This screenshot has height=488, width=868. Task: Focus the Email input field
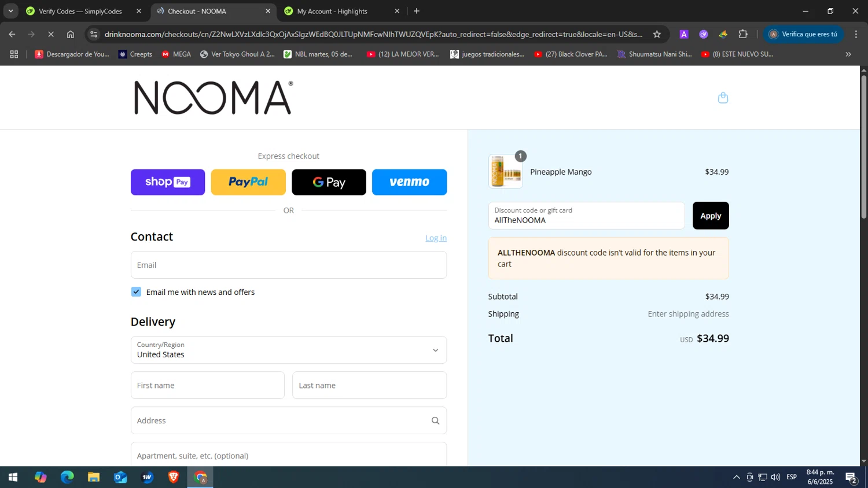coord(289,265)
